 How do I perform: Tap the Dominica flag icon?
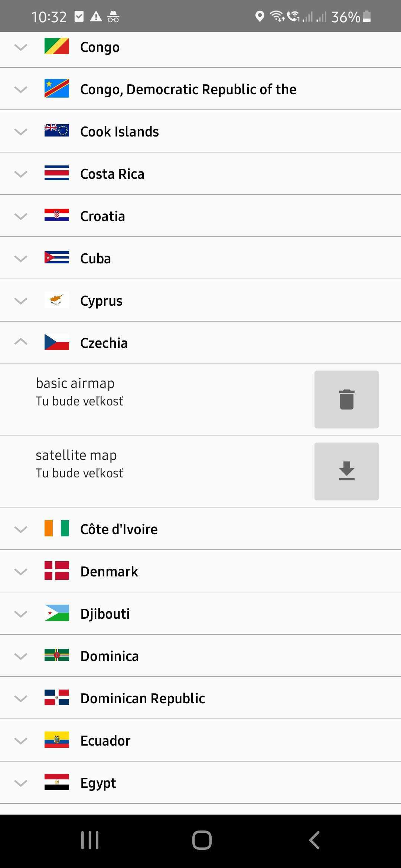pos(56,655)
